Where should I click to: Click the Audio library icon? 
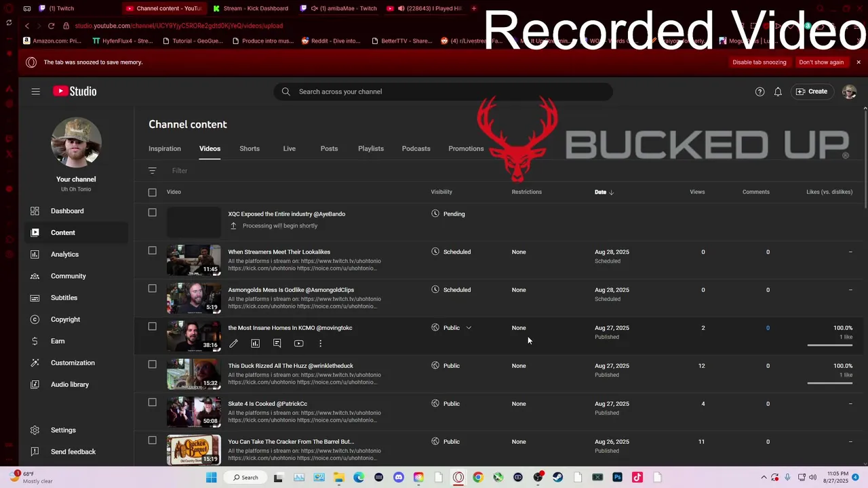35,384
